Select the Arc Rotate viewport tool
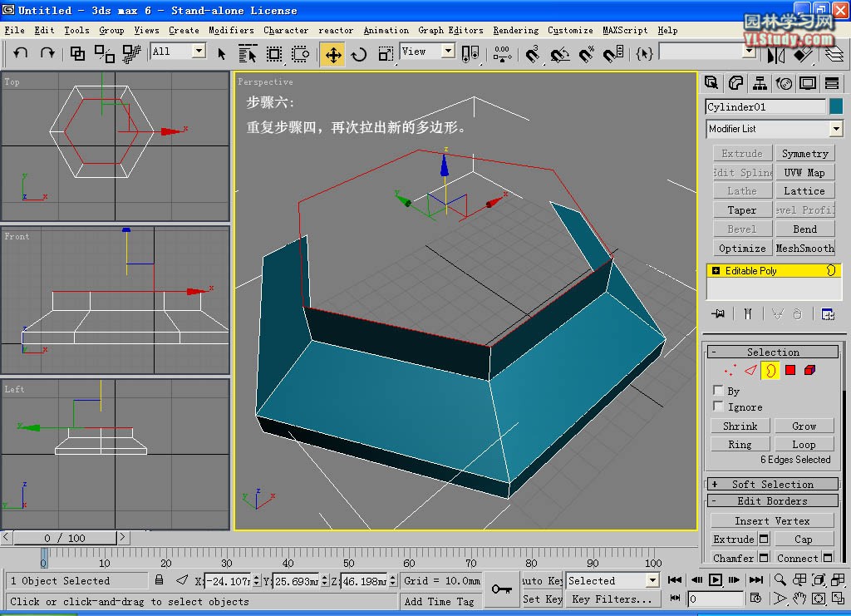Image resolution: width=851 pixels, height=616 pixels. point(819,599)
